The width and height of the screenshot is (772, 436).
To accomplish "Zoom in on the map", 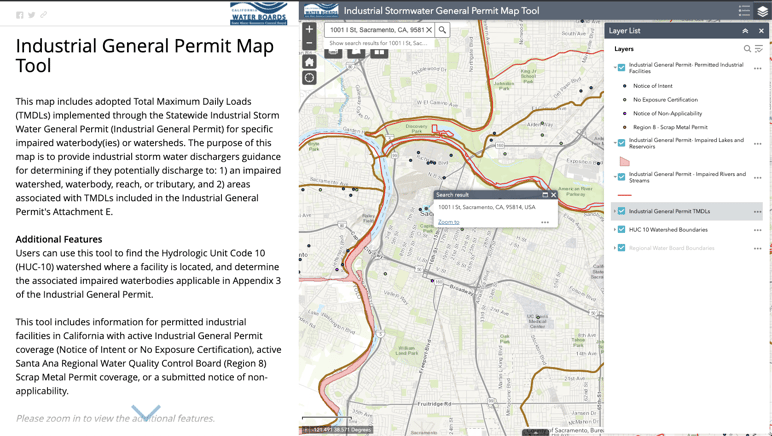I will pos(309,29).
